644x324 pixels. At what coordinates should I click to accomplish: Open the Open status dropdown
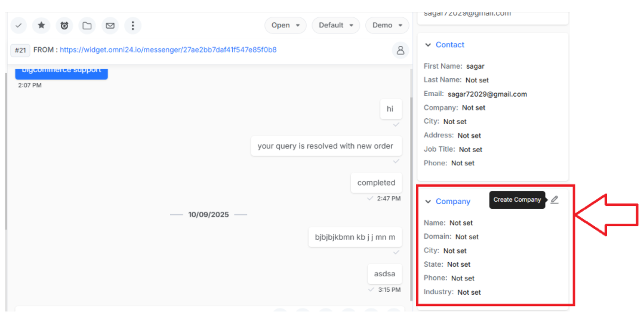(285, 26)
